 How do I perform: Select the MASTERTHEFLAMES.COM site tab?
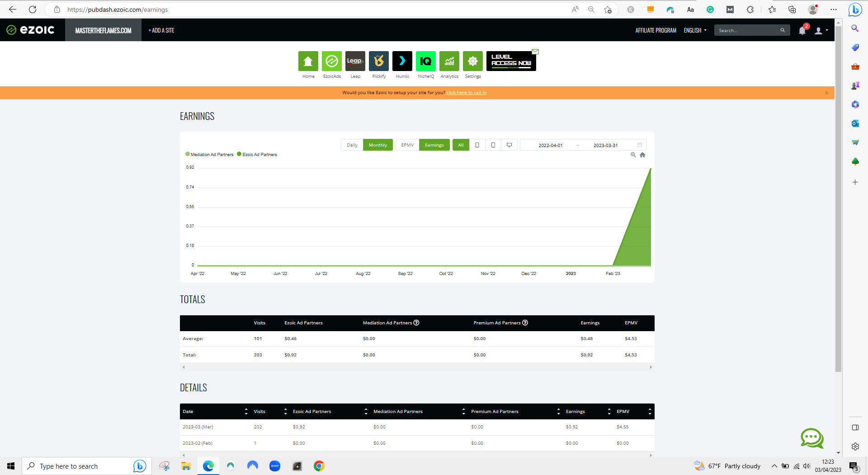103,30
